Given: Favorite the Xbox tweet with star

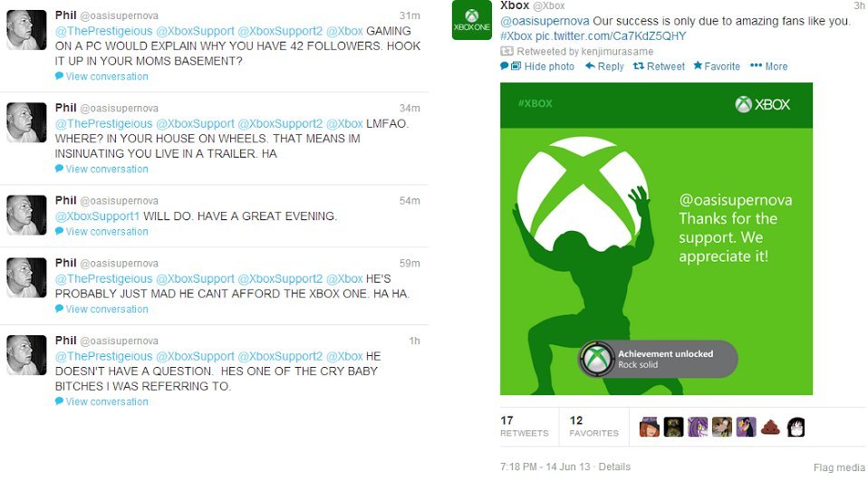Looking at the screenshot, I should [717, 66].
